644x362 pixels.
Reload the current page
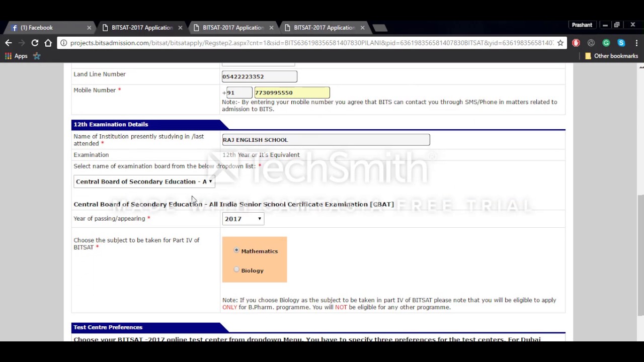coord(35,43)
